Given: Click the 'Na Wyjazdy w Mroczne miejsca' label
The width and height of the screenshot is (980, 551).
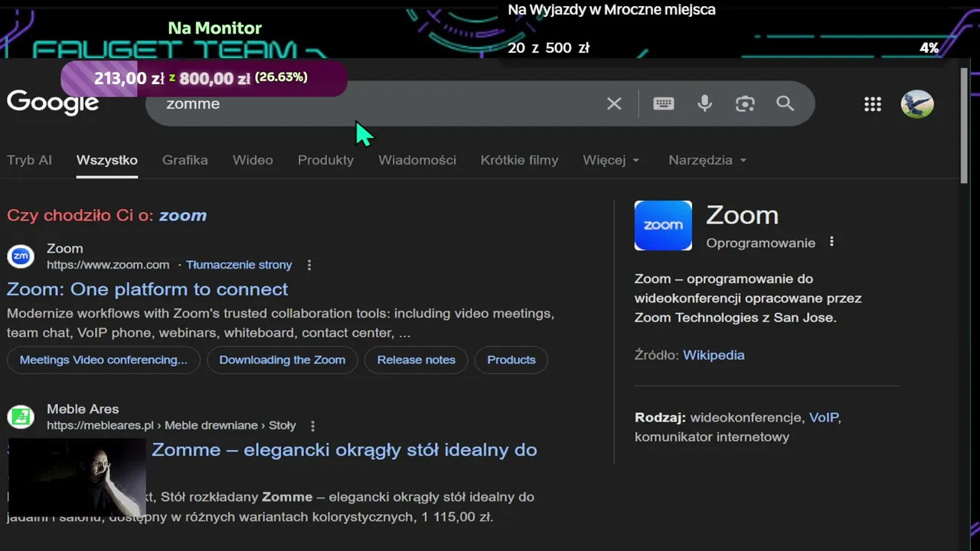Looking at the screenshot, I should tap(612, 10).
